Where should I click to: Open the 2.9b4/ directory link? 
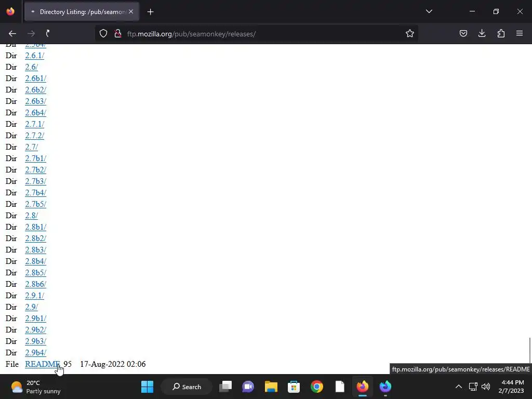[x=36, y=353]
